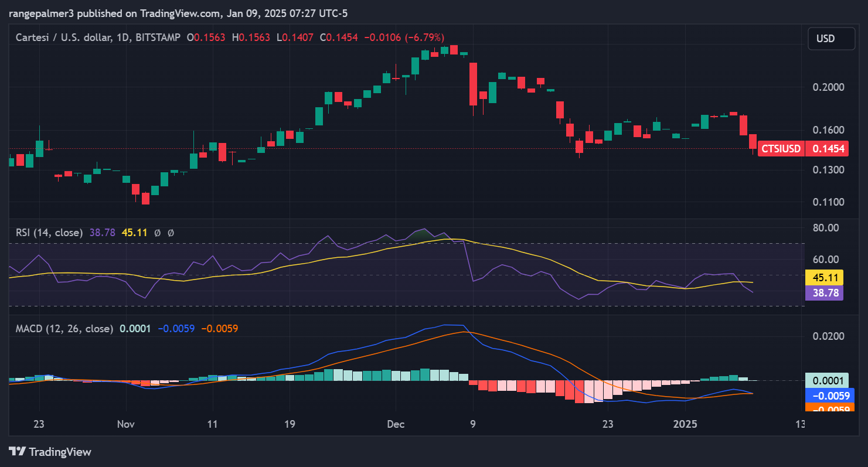
Task: Click the 19 date label on time axis
Action: [x=290, y=424]
